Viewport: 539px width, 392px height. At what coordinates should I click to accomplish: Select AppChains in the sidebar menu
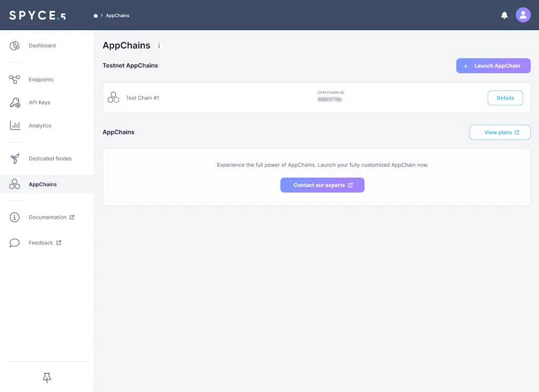[42, 184]
